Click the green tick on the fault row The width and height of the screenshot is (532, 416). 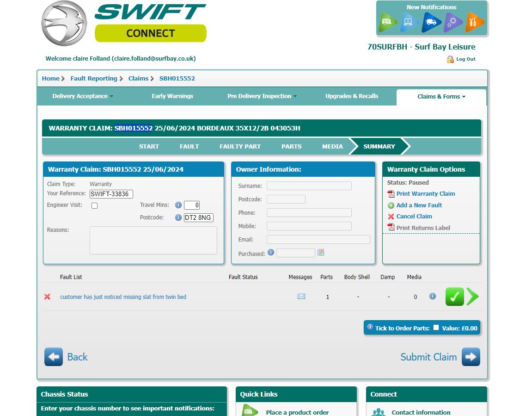pos(455,297)
